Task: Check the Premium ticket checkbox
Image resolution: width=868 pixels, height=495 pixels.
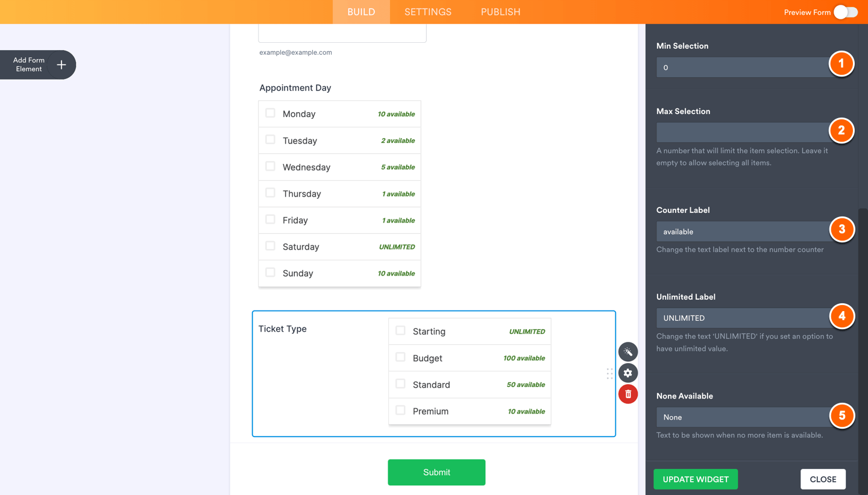Action: click(x=400, y=411)
